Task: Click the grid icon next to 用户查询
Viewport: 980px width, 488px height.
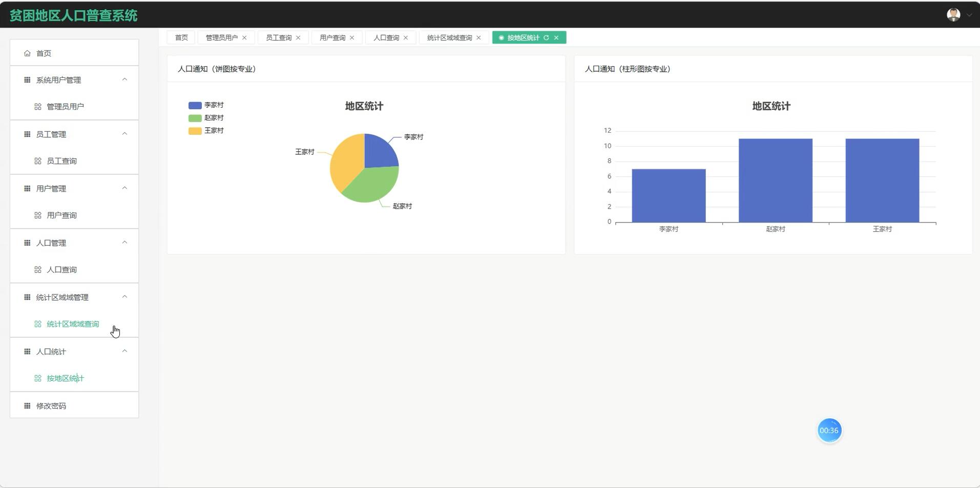Action: point(37,215)
